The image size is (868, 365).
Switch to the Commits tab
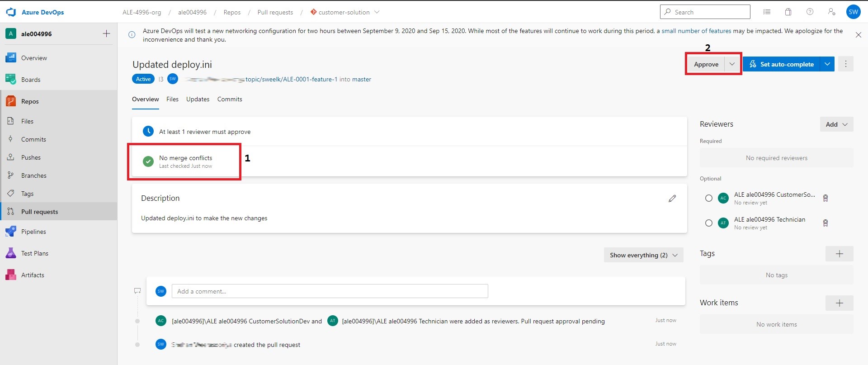(x=230, y=99)
